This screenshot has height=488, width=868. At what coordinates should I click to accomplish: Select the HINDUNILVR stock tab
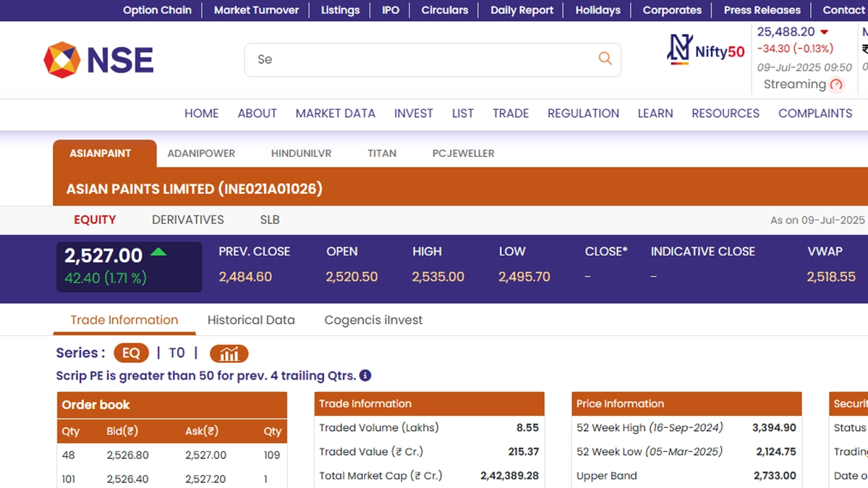(301, 153)
